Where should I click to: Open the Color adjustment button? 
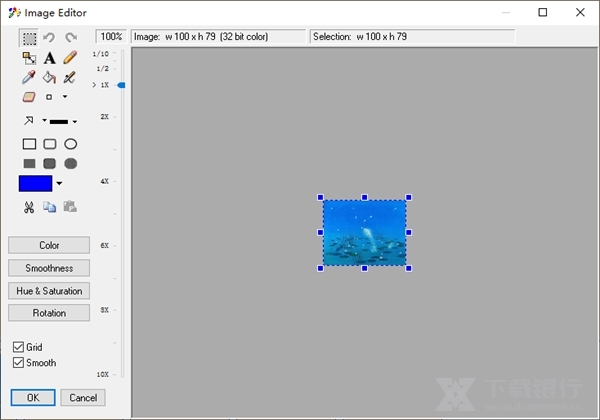(49, 245)
